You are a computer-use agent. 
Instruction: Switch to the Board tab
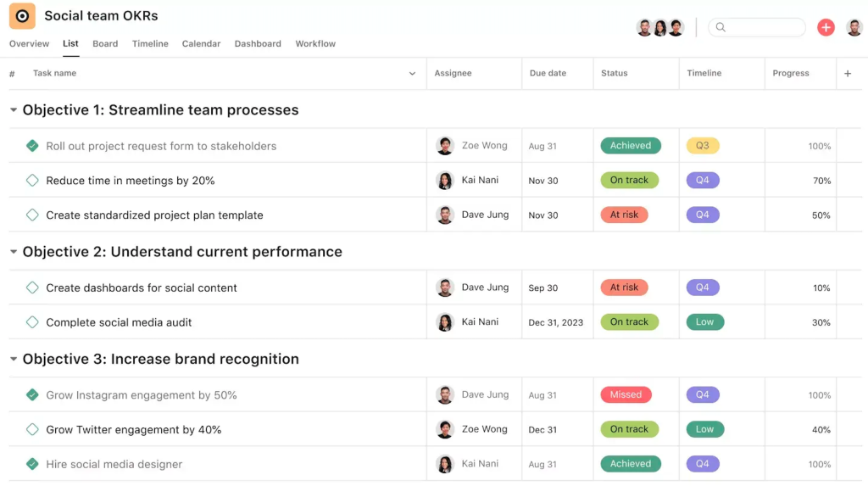tap(105, 44)
